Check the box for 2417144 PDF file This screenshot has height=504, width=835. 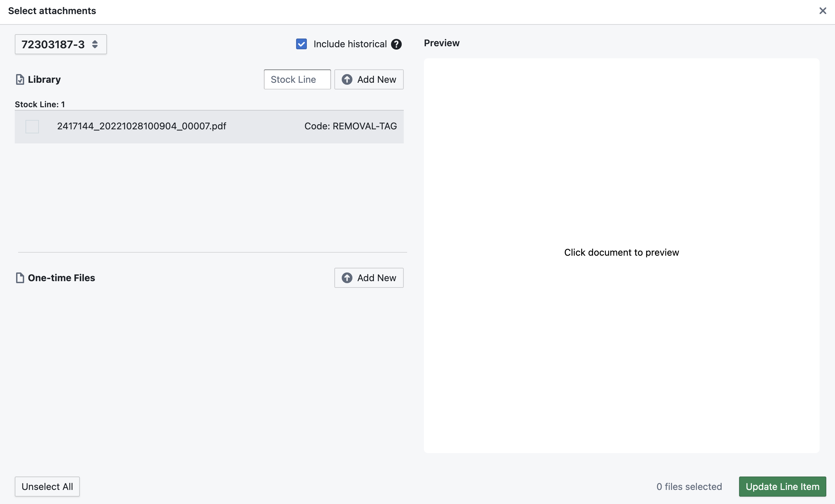point(32,126)
